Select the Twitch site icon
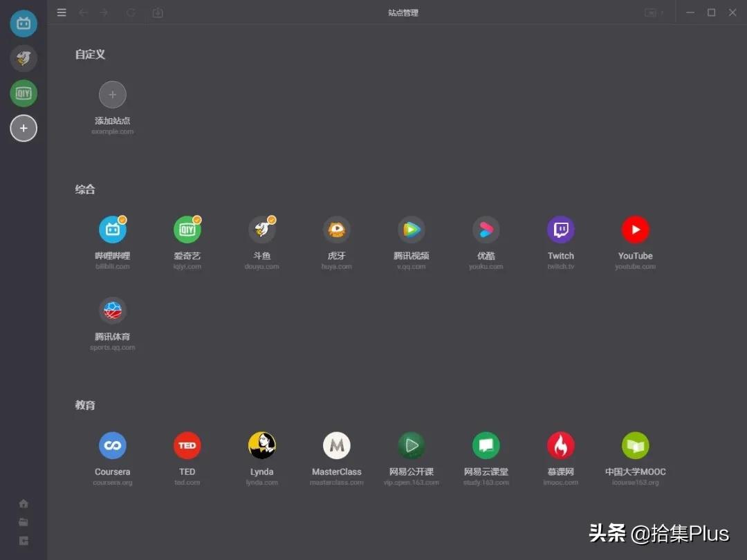Screen dimensions: 747x560 pos(561,230)
